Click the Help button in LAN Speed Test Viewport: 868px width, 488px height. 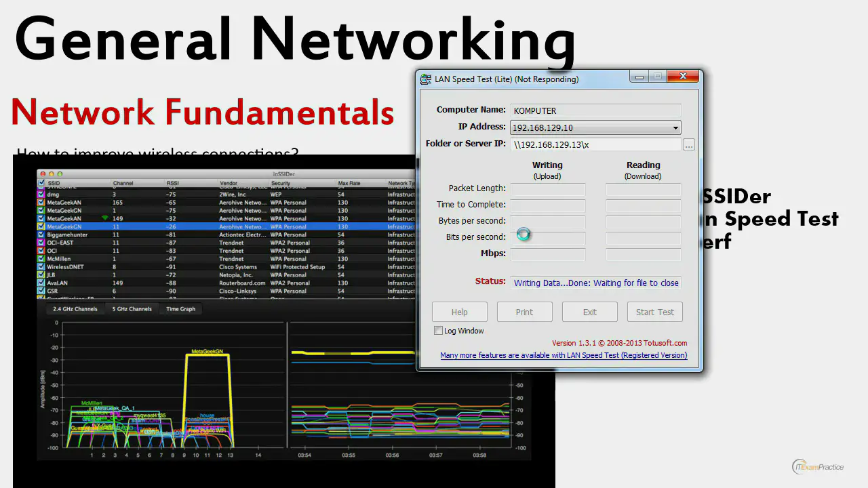pyautogui.click(x=460, y=312)
